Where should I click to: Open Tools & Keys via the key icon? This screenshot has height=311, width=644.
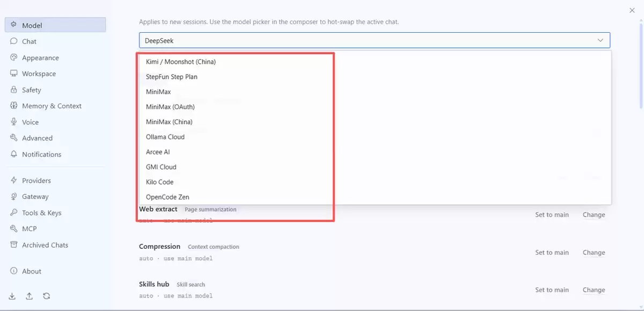click(14, 213)
